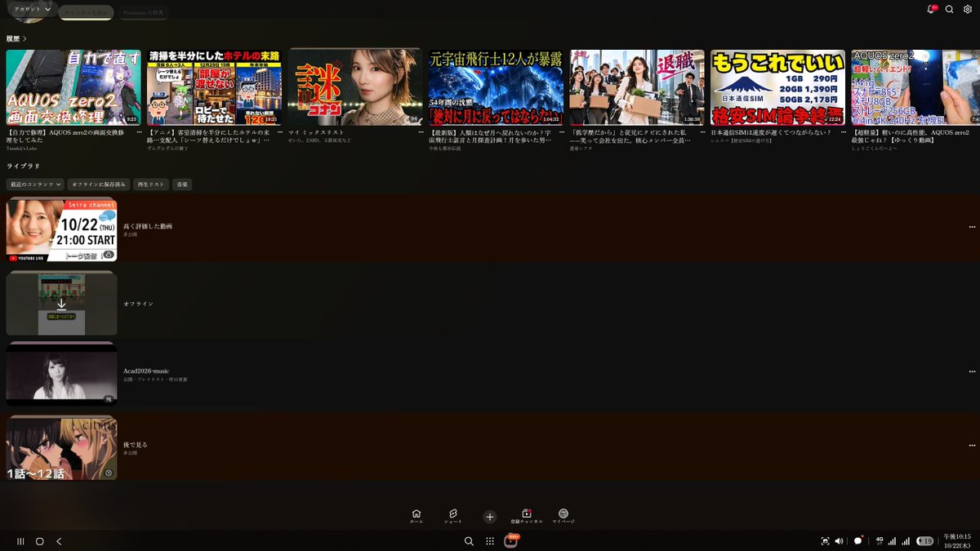The image size is (980, 551).
Task: Open more options for 日本通信SIMは速度が遅くて video
Action: point(842,132)
